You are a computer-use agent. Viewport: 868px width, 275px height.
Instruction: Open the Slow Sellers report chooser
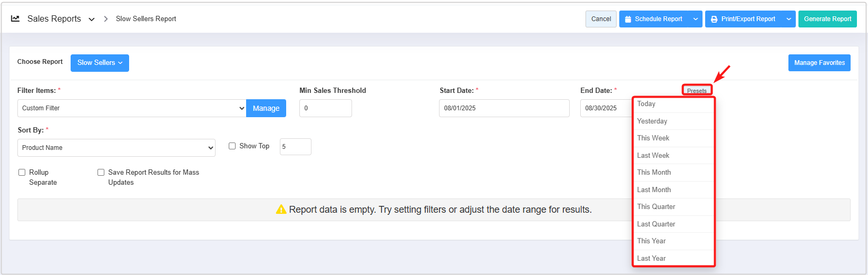pos(100,63)
